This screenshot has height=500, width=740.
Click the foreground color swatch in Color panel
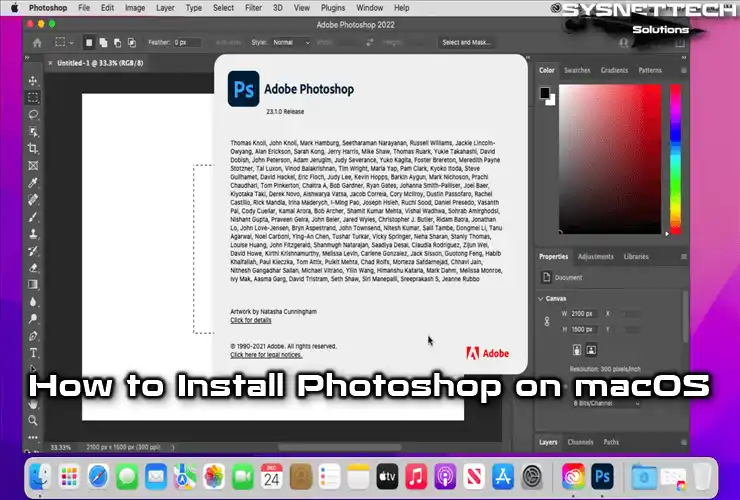tap(545, 93)
